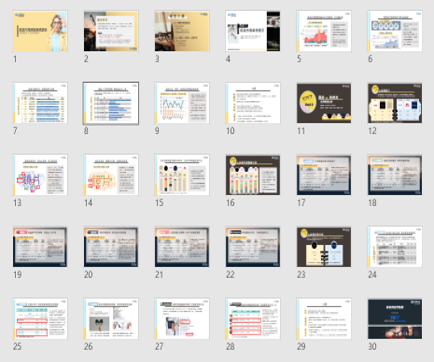Image resolution: width=434 pixels, height=362 pixels.
Task: Select slide 1 with woman in glasses
Action: (x=40, y=31)
